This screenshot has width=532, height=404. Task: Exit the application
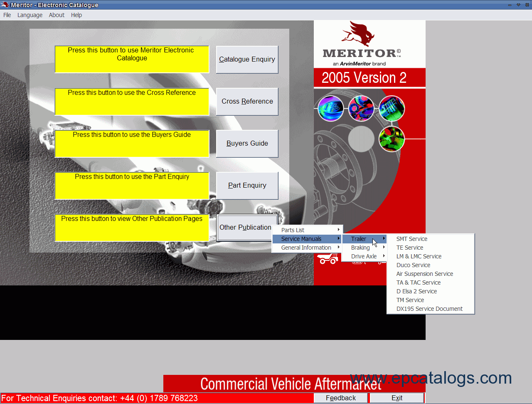pos(397,398)
